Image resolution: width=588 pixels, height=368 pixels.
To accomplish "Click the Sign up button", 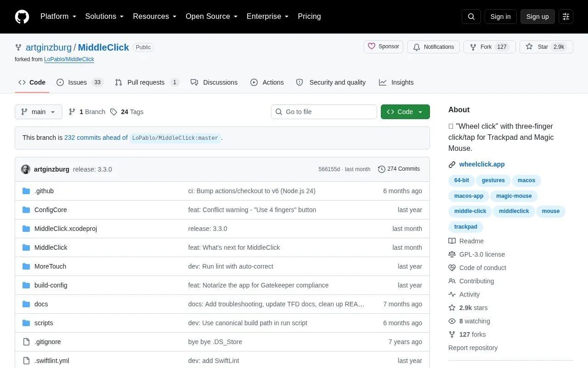I will [537, 17].
